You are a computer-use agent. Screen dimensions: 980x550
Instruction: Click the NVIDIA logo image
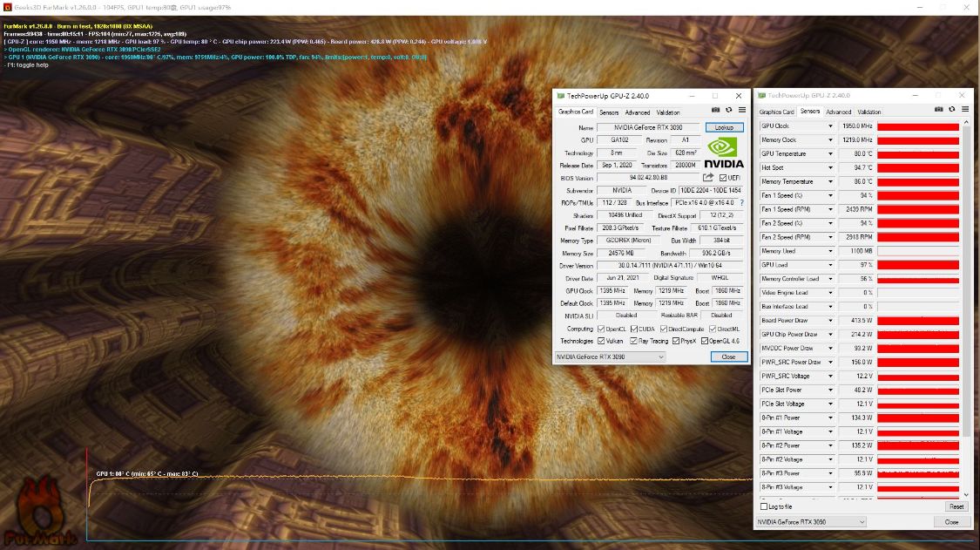724,153
